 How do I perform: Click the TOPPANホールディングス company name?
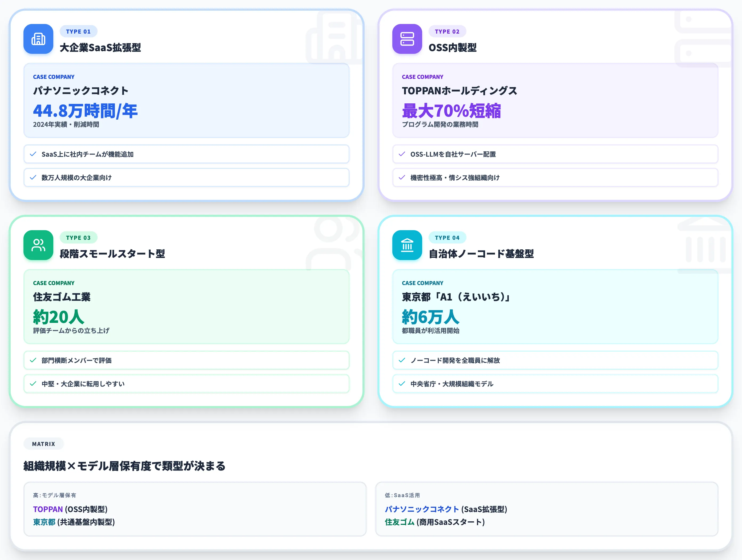pos(459,91)
